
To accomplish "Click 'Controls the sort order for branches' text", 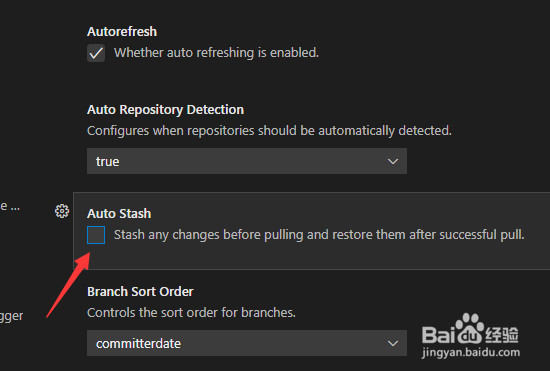I will tap(191, 312).
